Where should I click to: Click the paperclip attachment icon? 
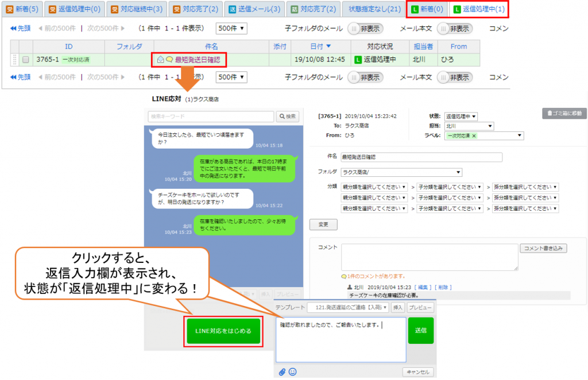282,372
